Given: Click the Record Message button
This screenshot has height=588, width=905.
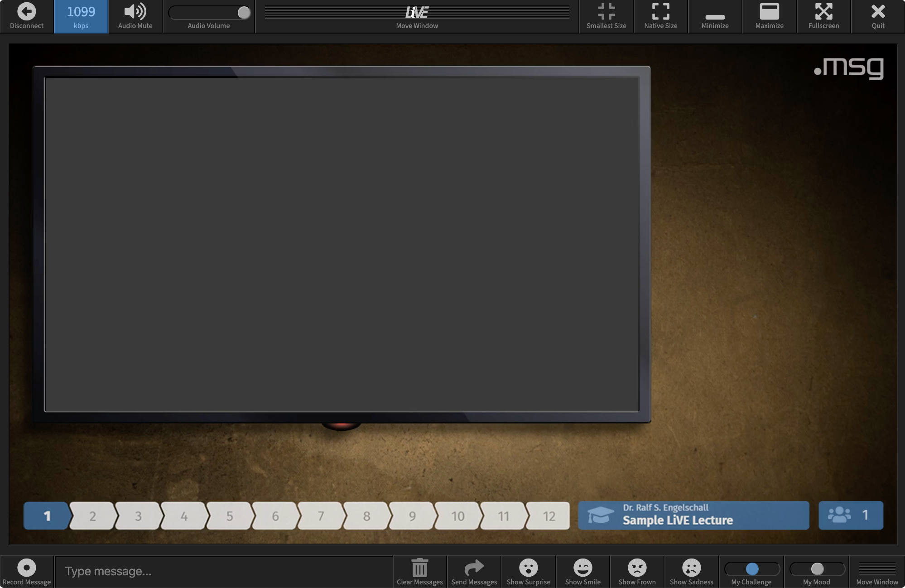Looking at the screenshot, I should point(27,572).
